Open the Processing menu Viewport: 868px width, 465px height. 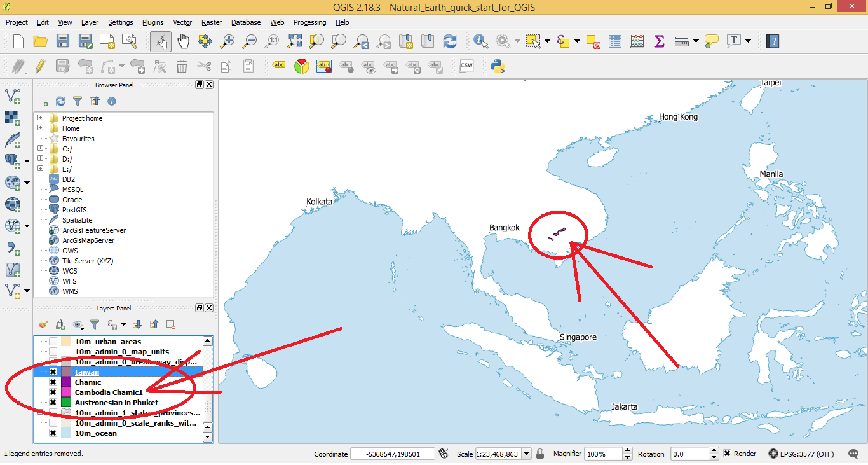[309, 22]
